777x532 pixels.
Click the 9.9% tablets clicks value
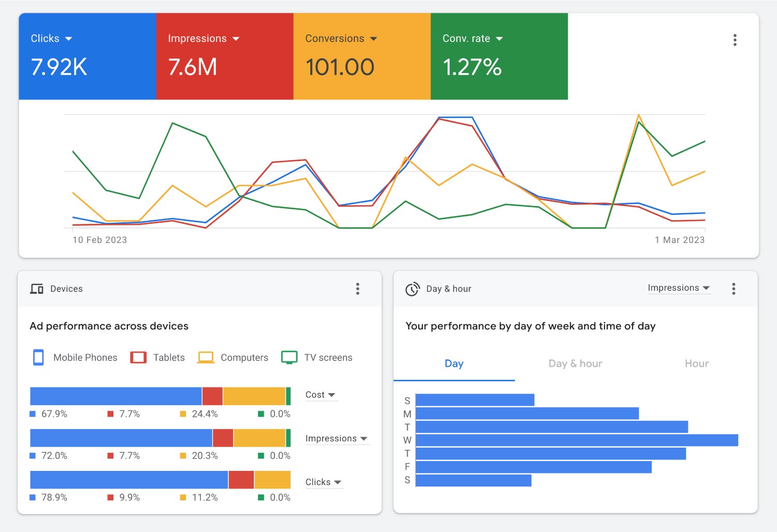tap(129, 497)
